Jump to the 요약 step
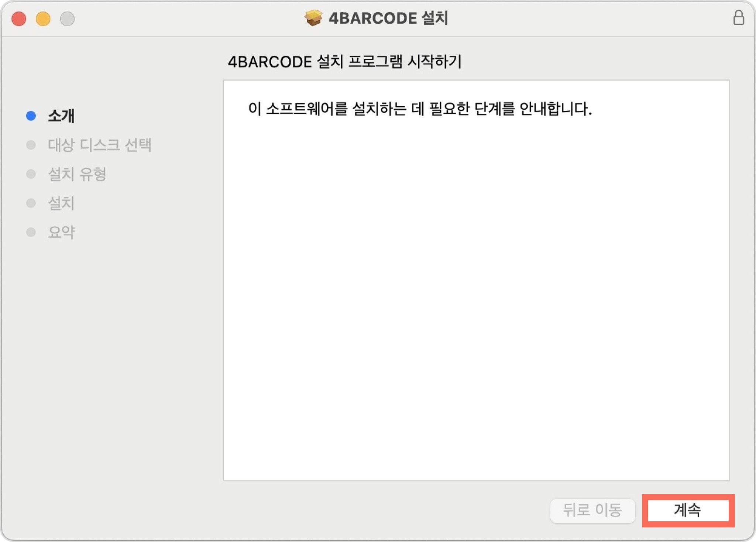Image resolution: width=756 pixels, height=542 pixels. (x=61, y=232)
